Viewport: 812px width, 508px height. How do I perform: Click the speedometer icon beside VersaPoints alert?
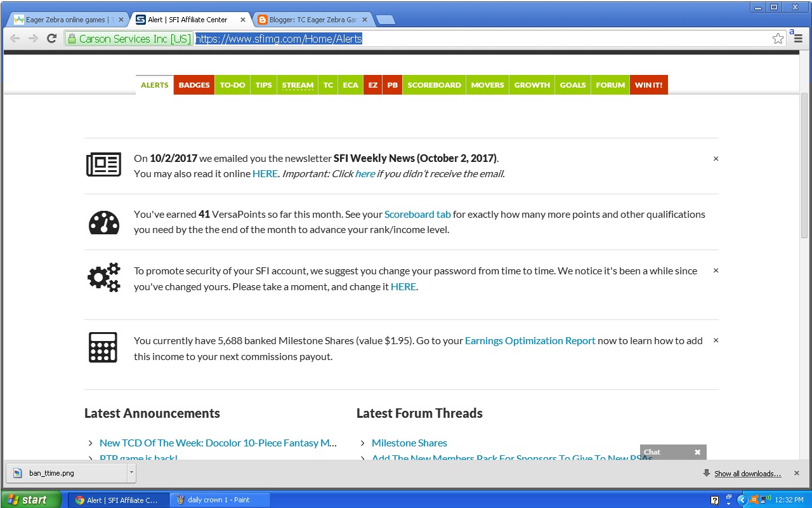[x=103, y=222]
